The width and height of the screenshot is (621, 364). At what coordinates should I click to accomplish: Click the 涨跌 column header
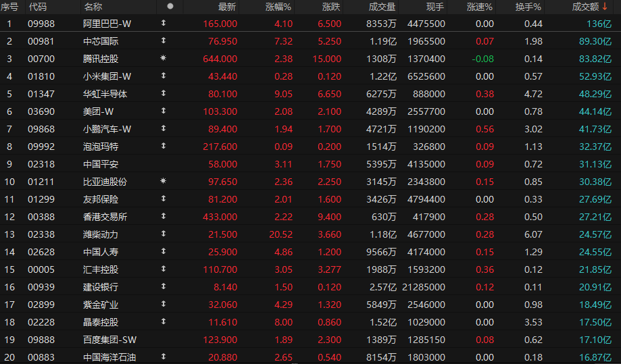coord(331,7)
